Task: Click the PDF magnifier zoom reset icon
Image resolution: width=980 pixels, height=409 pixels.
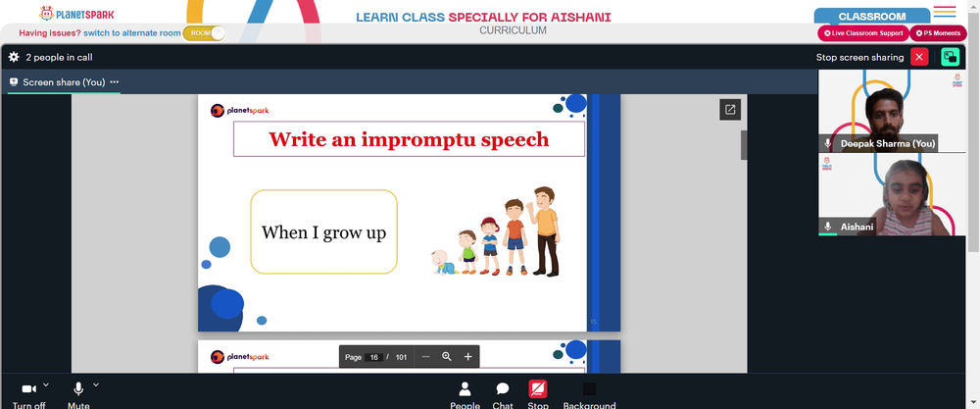Action: (446, 356)
